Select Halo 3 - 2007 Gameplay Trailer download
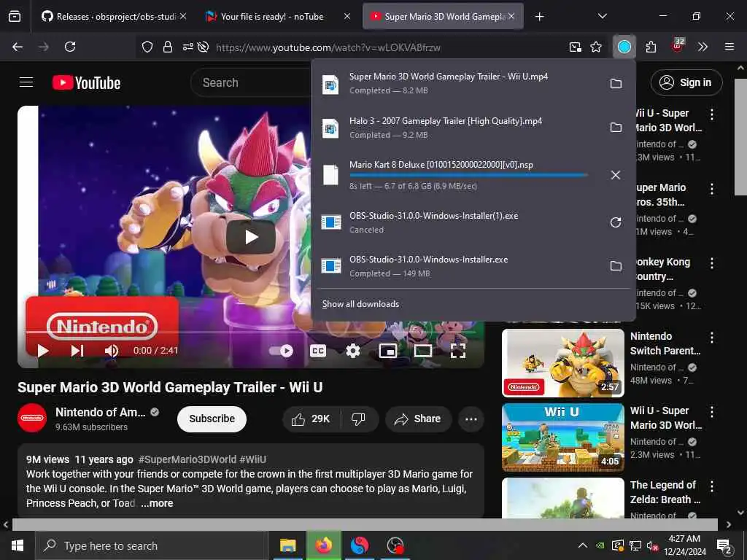The image size is (747, 560). 457,128
